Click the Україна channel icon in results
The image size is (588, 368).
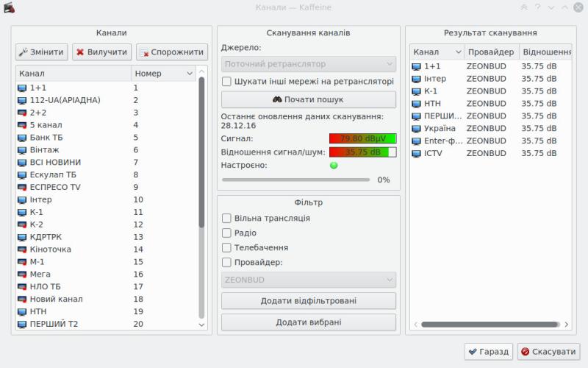[x=416, y=128]
